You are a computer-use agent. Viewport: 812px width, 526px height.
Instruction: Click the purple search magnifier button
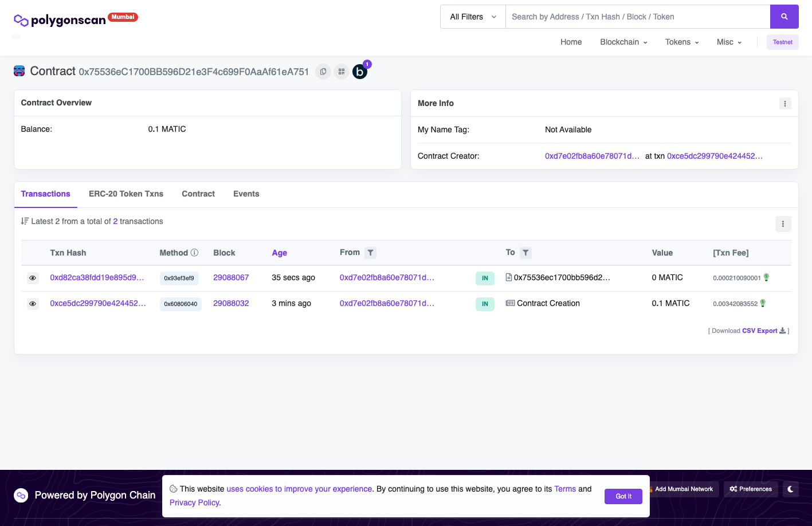784,17
